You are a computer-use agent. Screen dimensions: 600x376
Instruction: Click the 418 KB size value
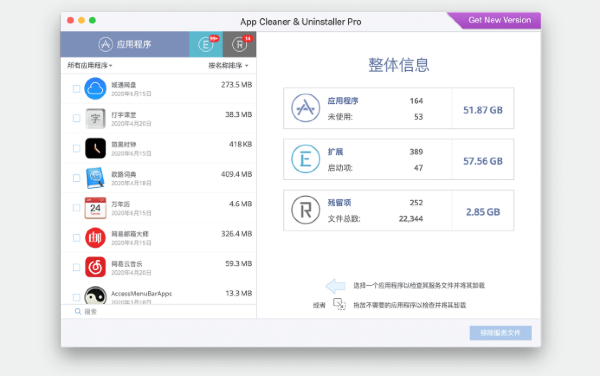pyautogui.click(x=240, y=144)
